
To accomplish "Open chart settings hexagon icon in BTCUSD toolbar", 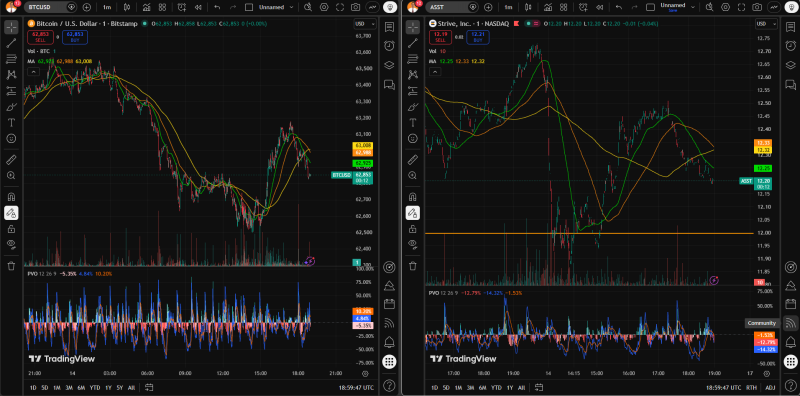I will [323, 7].
